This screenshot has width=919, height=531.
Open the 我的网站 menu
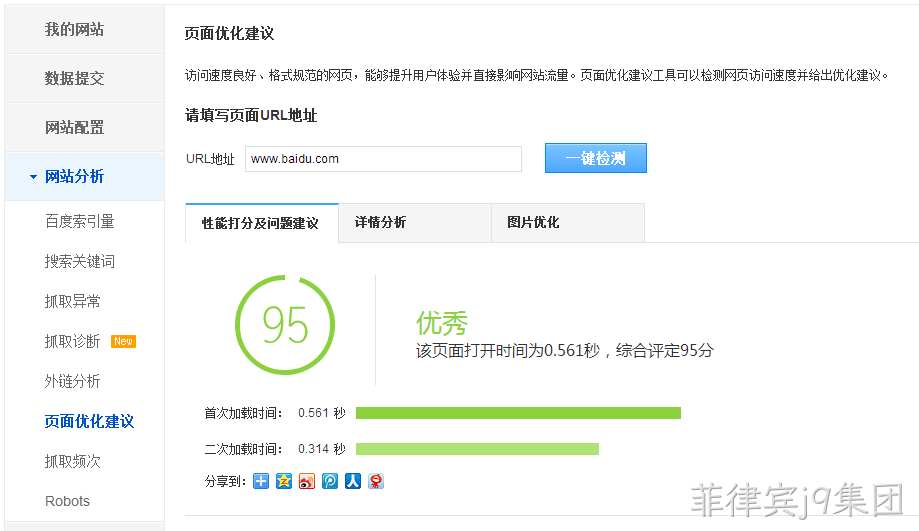click(x=84, y=29)
